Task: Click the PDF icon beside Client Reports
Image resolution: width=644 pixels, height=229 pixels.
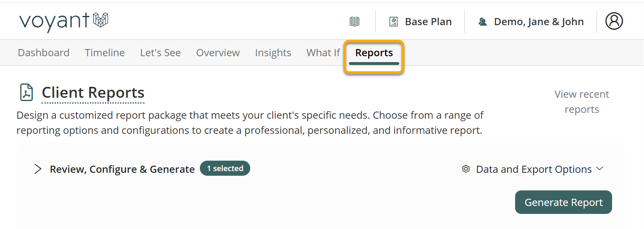Action: point(27,92)
